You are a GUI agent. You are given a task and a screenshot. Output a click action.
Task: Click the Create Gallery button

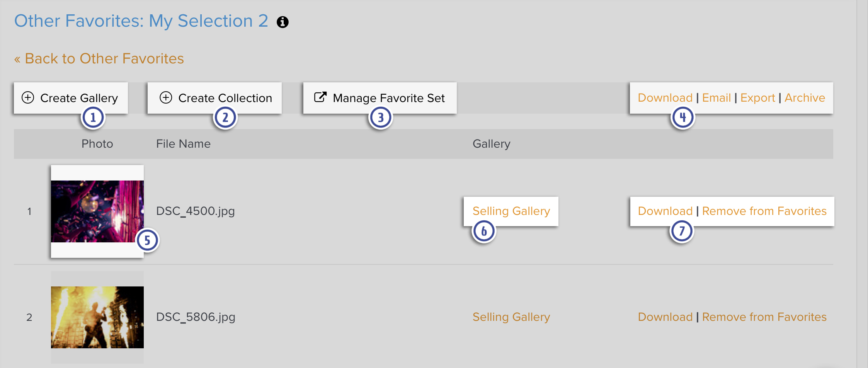pos(71,98)
